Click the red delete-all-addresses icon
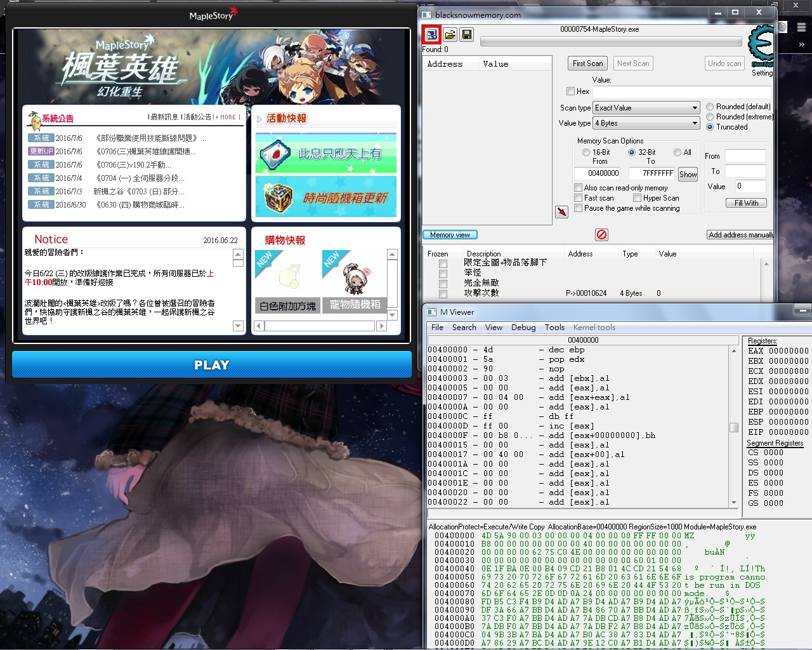Viewport: 812px width, 650px height. coord(601,235)
